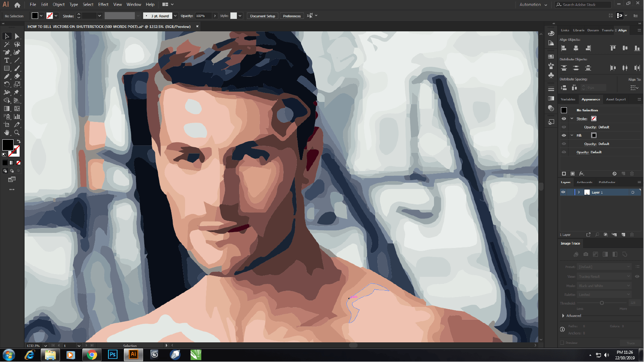
Task: Click the Preferences button
Action: pyautogui.click(x=292, y=16)
